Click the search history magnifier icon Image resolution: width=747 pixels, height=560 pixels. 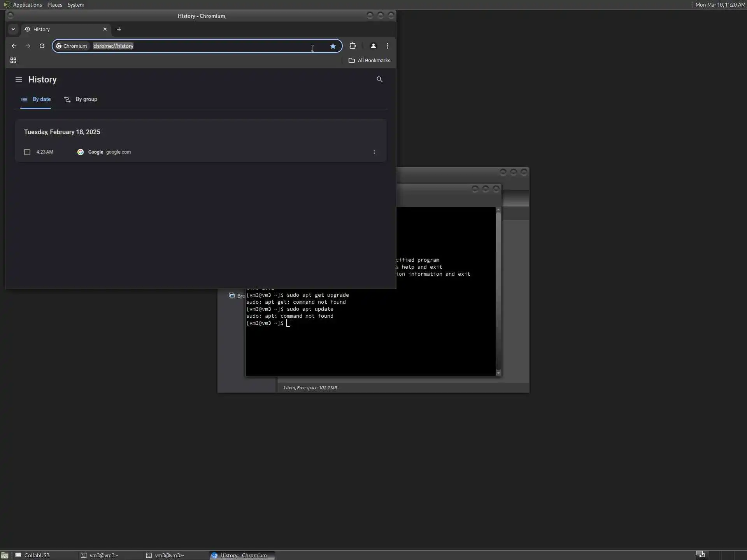point(379,79)
